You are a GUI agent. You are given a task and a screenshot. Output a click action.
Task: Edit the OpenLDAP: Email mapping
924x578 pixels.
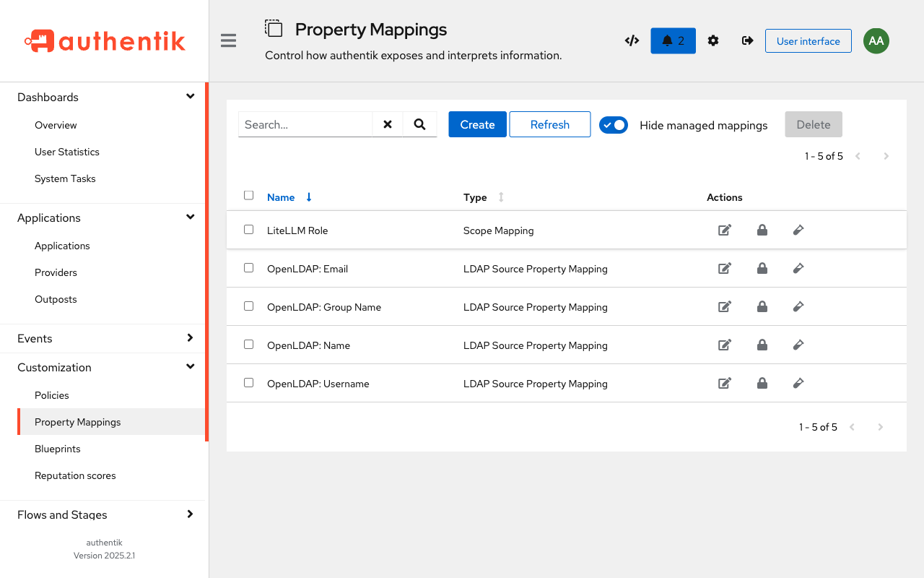pyautogui.click(x=725, y=268)
